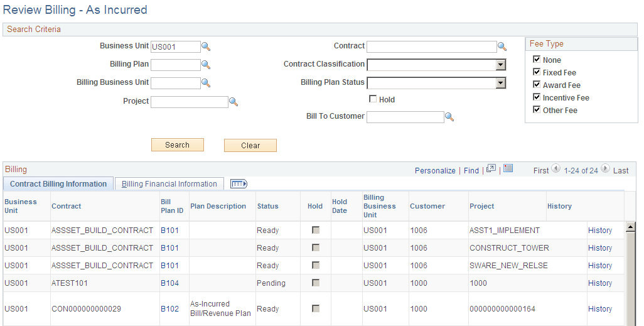Select the ATEST101 contract cell
The image size is (644, 326).
click(x=70, y=283)
